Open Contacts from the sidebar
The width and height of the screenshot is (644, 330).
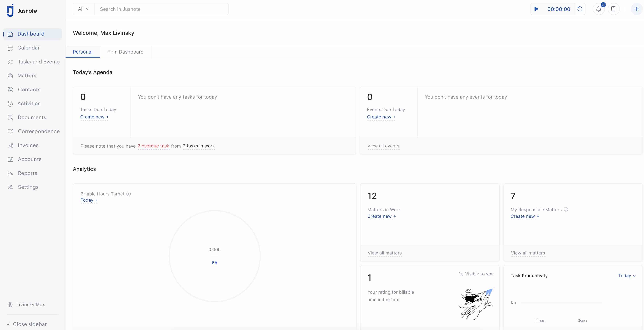pyautogui.click(x=29, y=89)
